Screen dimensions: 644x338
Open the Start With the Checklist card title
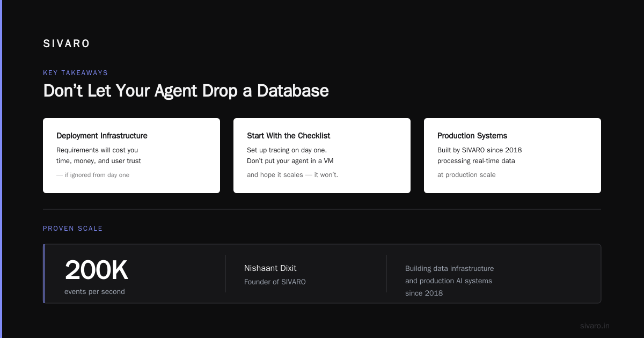289,136
